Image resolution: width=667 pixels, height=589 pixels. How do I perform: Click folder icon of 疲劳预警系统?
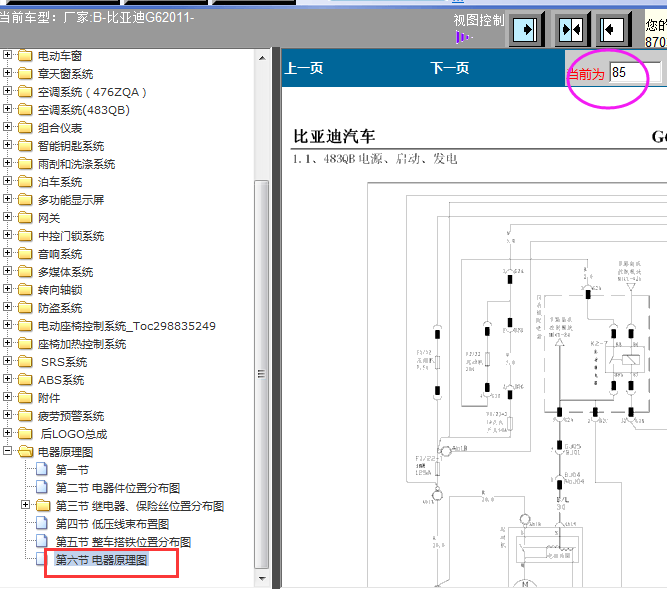pyautogui.click(x=25, y=415)
